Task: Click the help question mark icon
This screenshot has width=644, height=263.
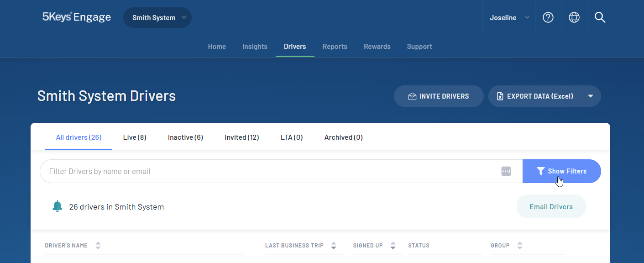Action: pyautogui.click(x=548, y=17)
